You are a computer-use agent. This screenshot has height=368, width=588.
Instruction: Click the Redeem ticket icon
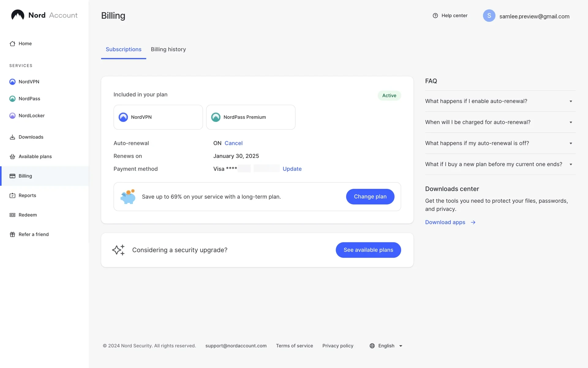point(12,215)
